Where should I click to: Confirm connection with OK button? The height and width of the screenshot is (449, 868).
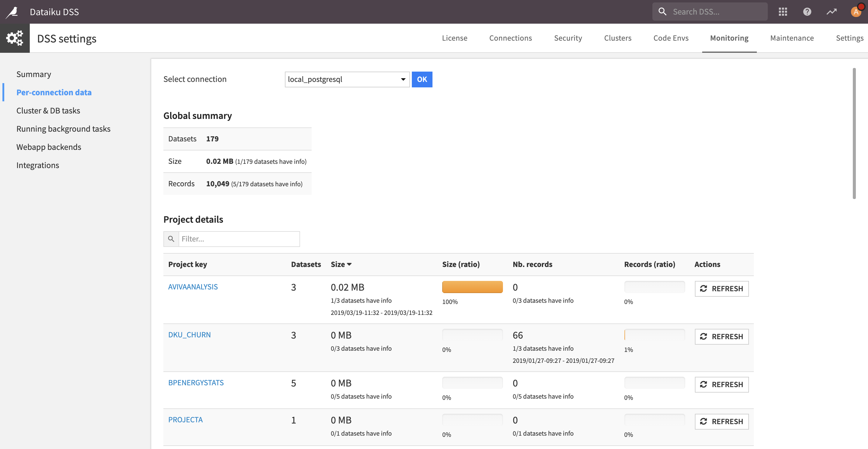(422, 79)
